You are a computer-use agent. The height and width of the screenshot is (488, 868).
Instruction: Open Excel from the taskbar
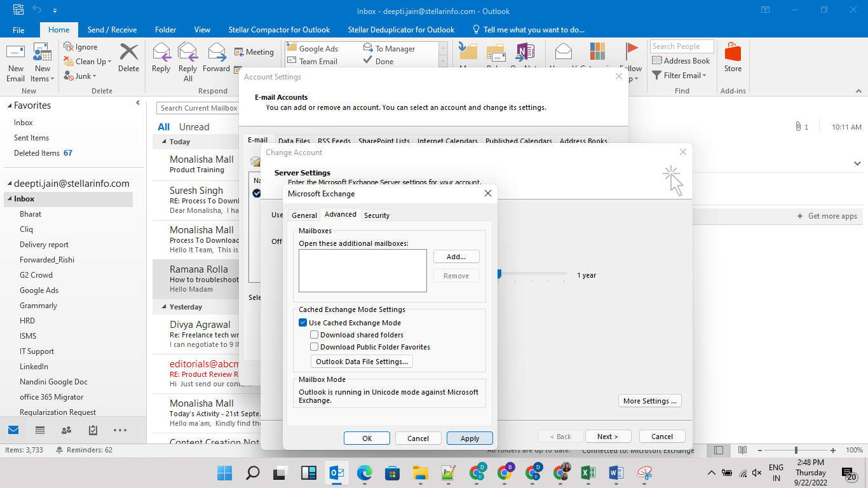(588, 473)
